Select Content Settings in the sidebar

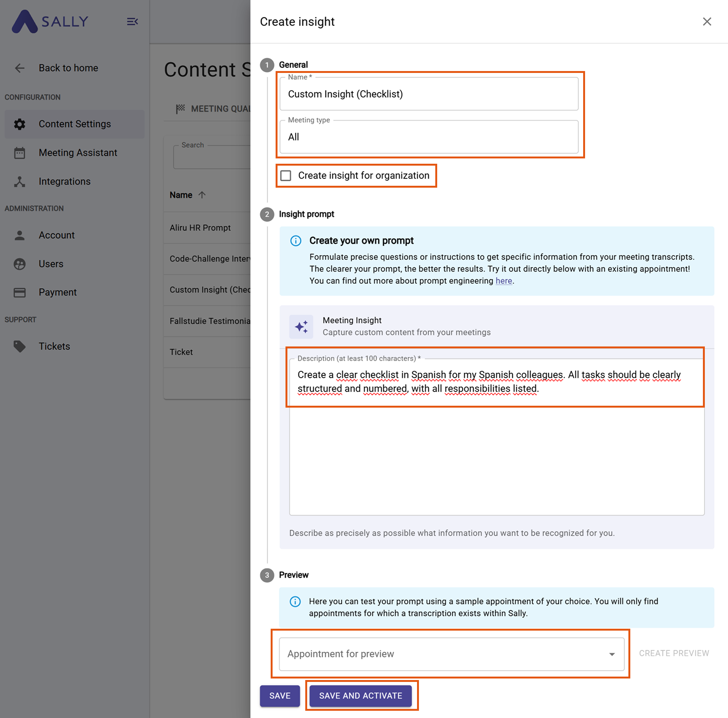[x=75, y=124]
